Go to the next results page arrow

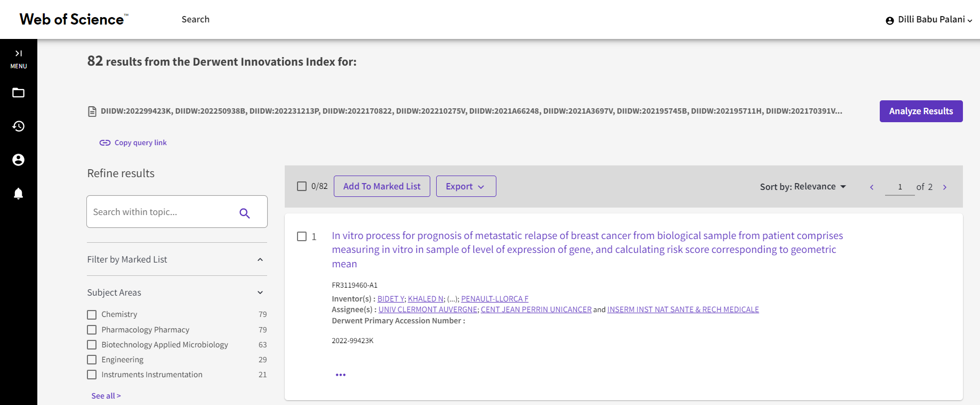(x=945, y=187)
